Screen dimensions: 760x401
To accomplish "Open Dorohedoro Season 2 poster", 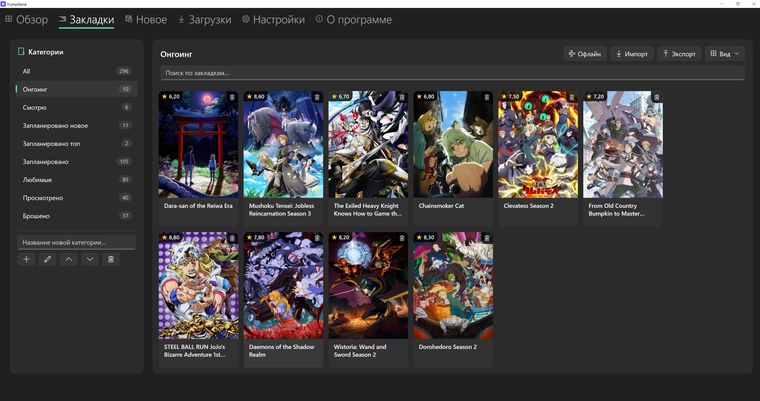I will coord(453,285).
